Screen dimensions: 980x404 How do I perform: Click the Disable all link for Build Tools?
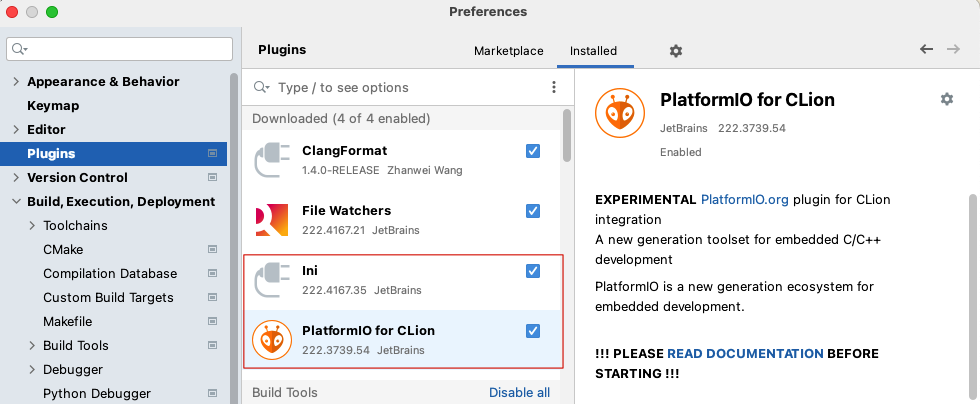(519, 393)
